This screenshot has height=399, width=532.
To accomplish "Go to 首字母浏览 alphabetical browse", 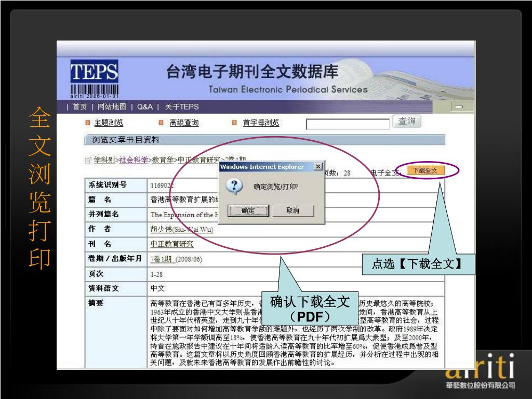I will (261, 123).
